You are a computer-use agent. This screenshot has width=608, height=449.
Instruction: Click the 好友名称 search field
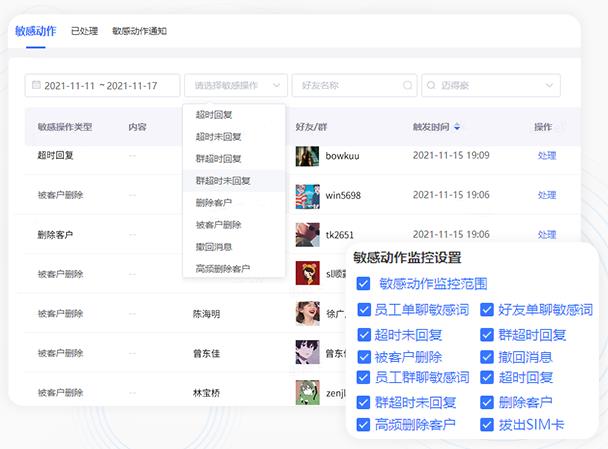pyautogui.click(x=354, y=85)
